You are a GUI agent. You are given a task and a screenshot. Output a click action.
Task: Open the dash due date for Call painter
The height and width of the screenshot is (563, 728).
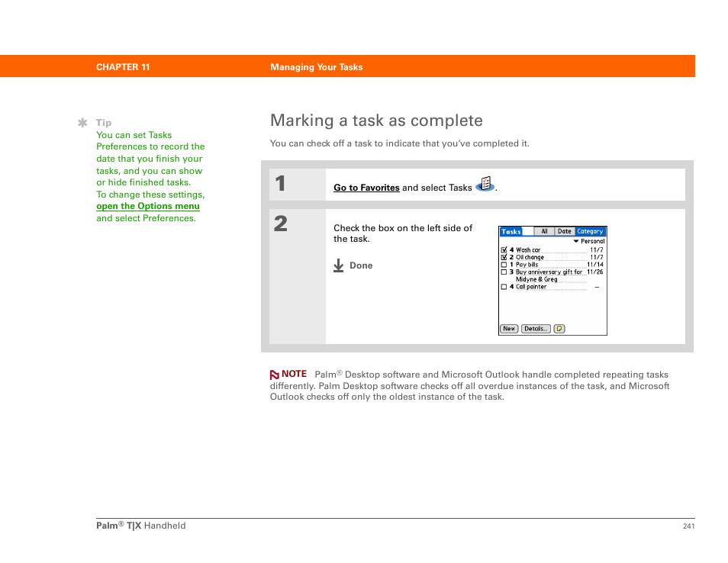597,287
